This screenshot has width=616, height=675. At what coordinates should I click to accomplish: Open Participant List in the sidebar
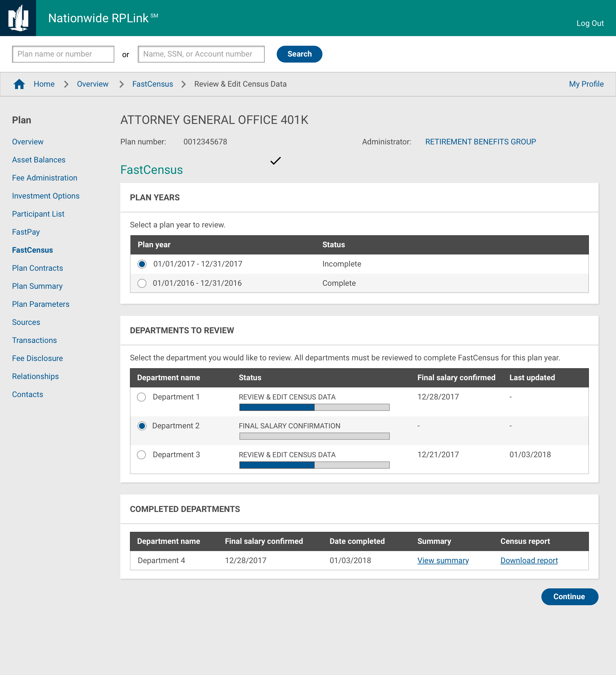coord(38,214)
